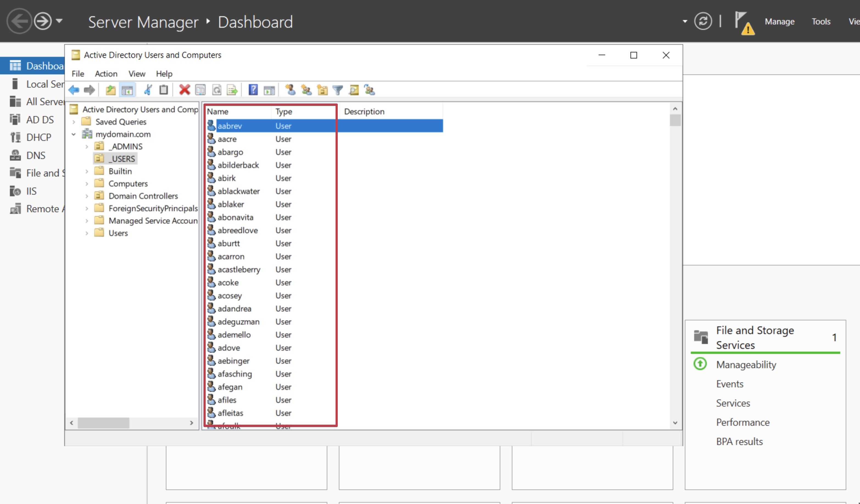Expand the Saved Queries node
Screen dimensions: 860x504
click(x=74, y=122)
